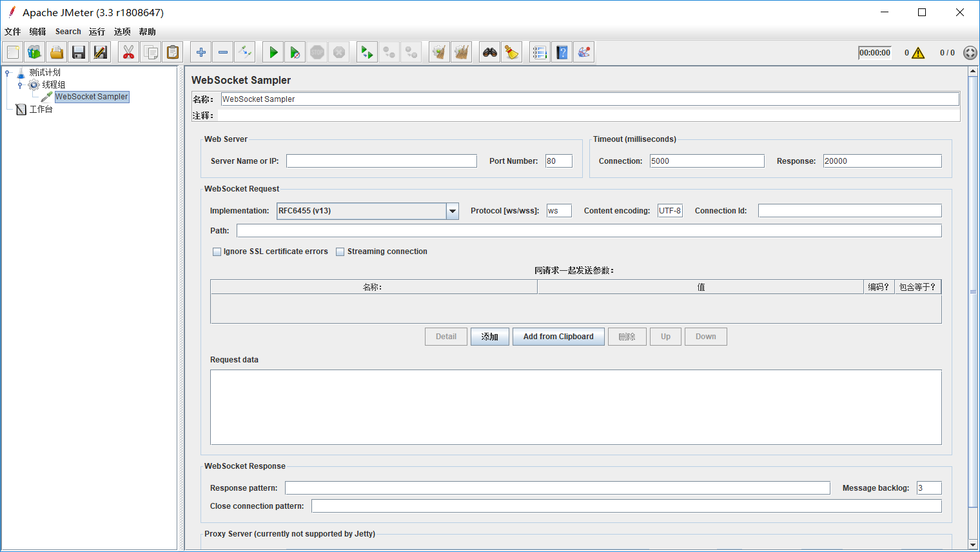
Task: Click the Open file folder icon
Action: point(57,52)
